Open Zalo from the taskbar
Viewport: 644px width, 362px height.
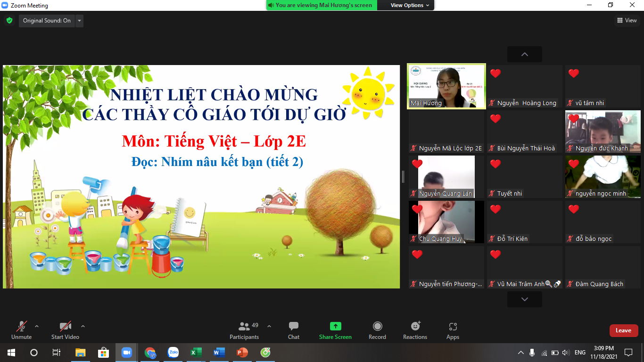point(173,353)
